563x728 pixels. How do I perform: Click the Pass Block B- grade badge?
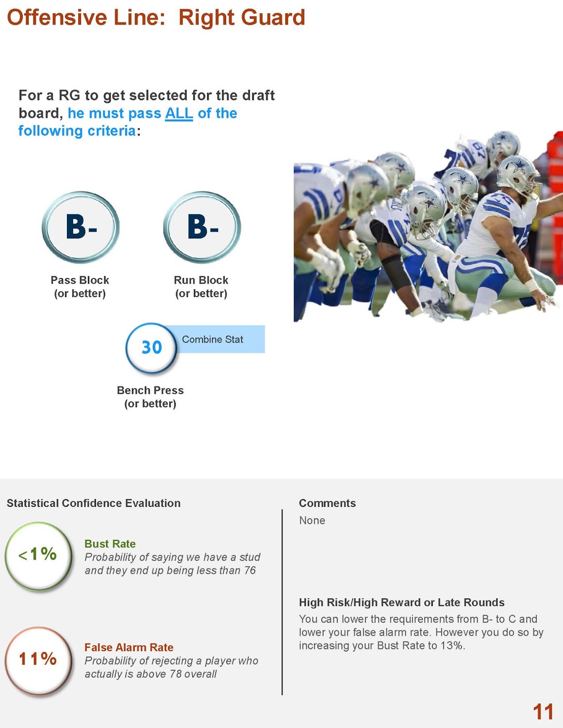click(81, 227)
